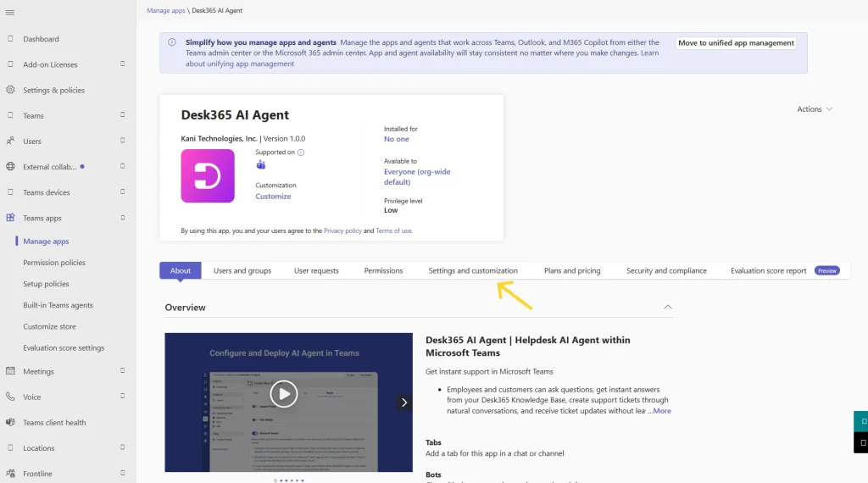Click the Frontline sidebar icon
Viewport: 868px width, 483px height.
tap(10, 473)
